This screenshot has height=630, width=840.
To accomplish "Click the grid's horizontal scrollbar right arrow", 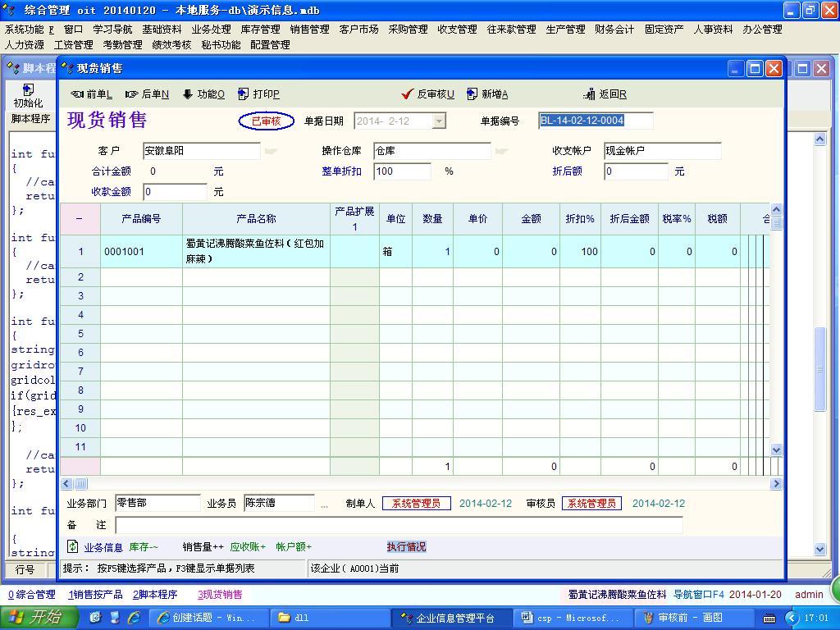I will (x=776, y=484).
